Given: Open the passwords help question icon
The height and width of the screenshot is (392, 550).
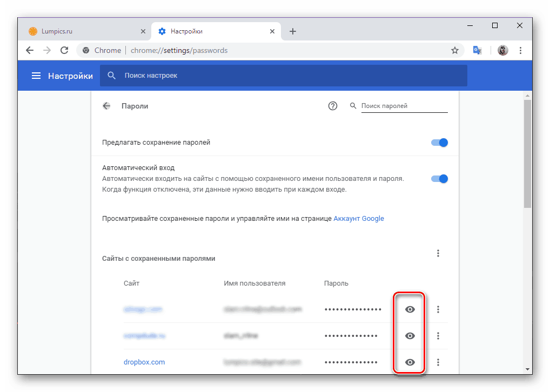Looking at the screenshot, I should pos(332,106).
